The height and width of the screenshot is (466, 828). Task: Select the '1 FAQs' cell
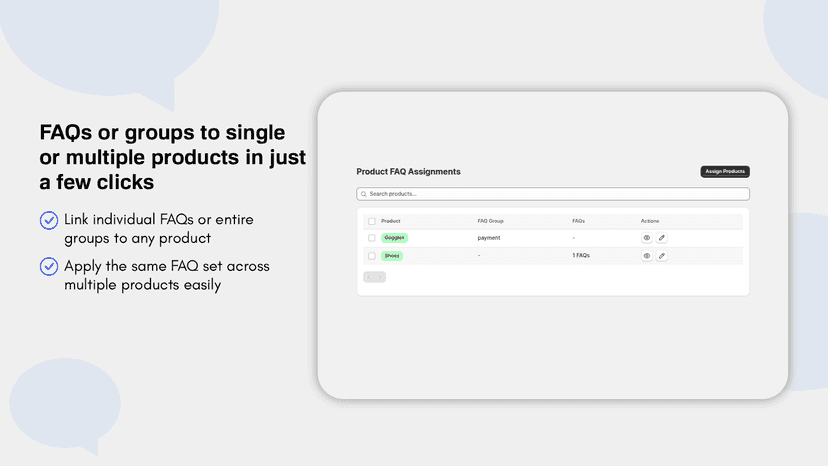(581, 255)
